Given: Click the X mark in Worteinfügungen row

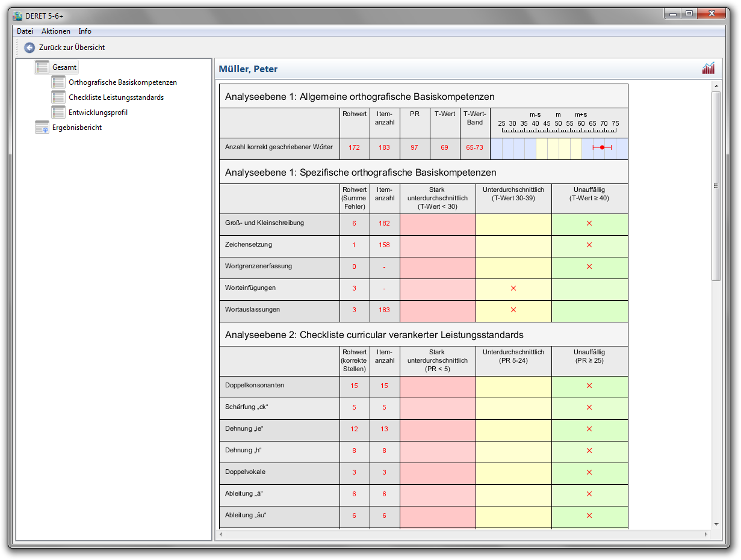Looking at the screenshot, I should click(x=513, y=289).
